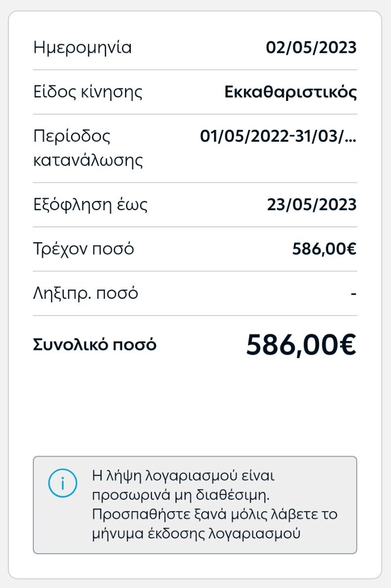Select the bold Συνολικό ποσό label
This screenshot has height=588, width=391.
[95, 345]
